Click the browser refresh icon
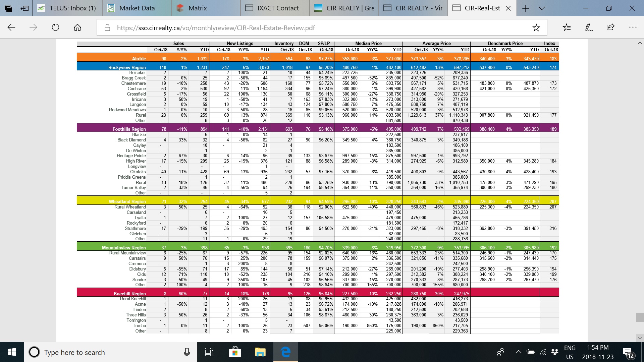This screenshot has height=362, width=644. (x=55, y=27)
